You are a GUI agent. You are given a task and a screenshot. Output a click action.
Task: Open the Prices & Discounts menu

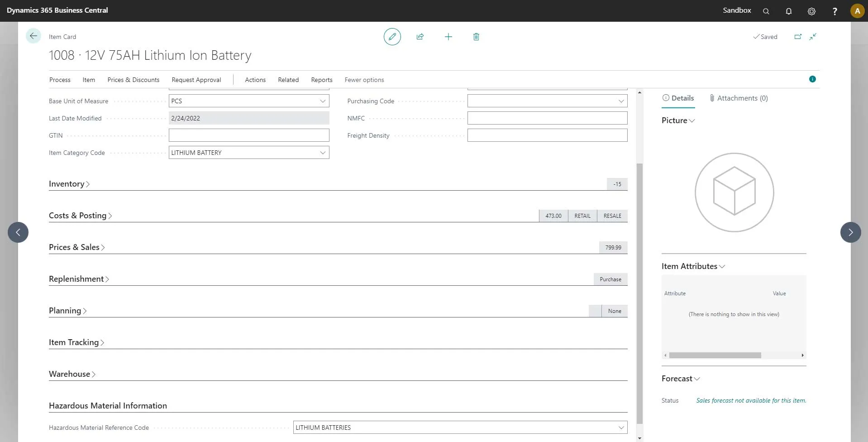[x=133, y=80]
